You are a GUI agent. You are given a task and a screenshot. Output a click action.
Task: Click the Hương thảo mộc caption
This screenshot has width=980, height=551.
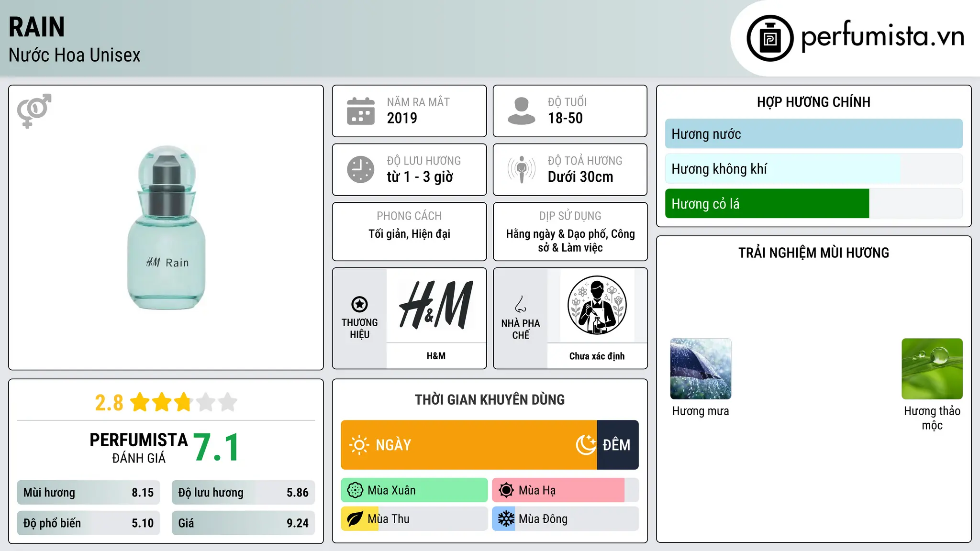point(932,418)
